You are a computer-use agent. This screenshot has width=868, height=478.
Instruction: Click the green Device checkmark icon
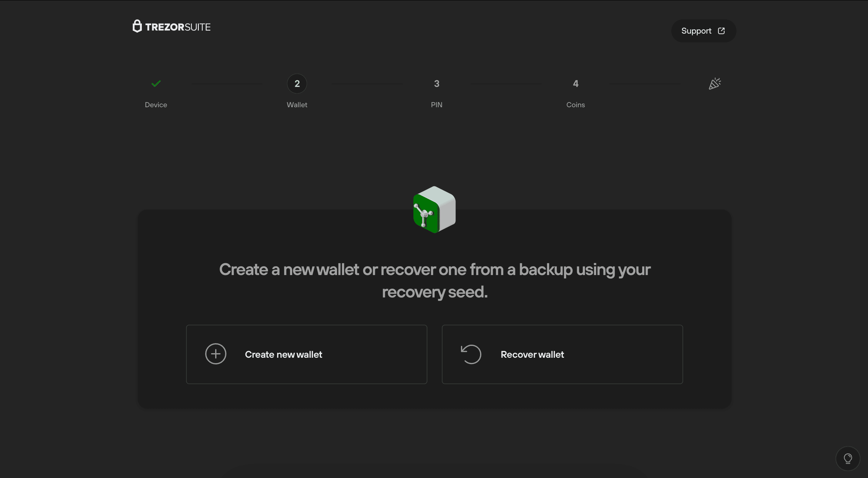[x=156, y=84]
